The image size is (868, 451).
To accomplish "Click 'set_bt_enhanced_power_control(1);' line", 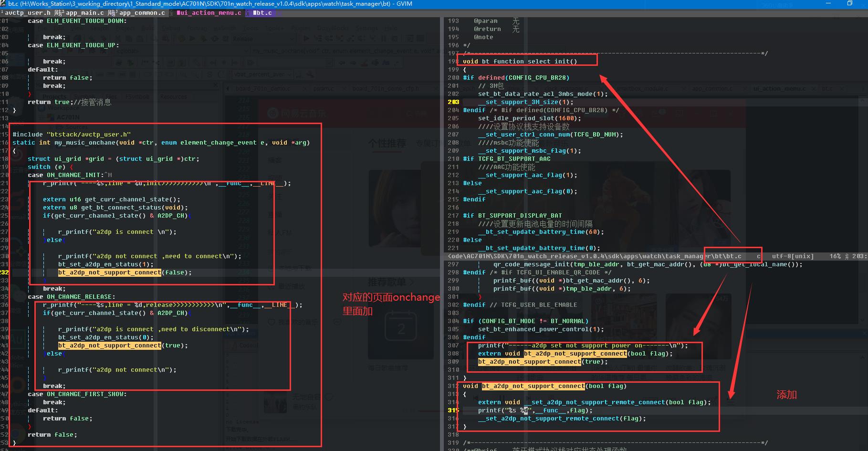I will (x=541, y=329).
